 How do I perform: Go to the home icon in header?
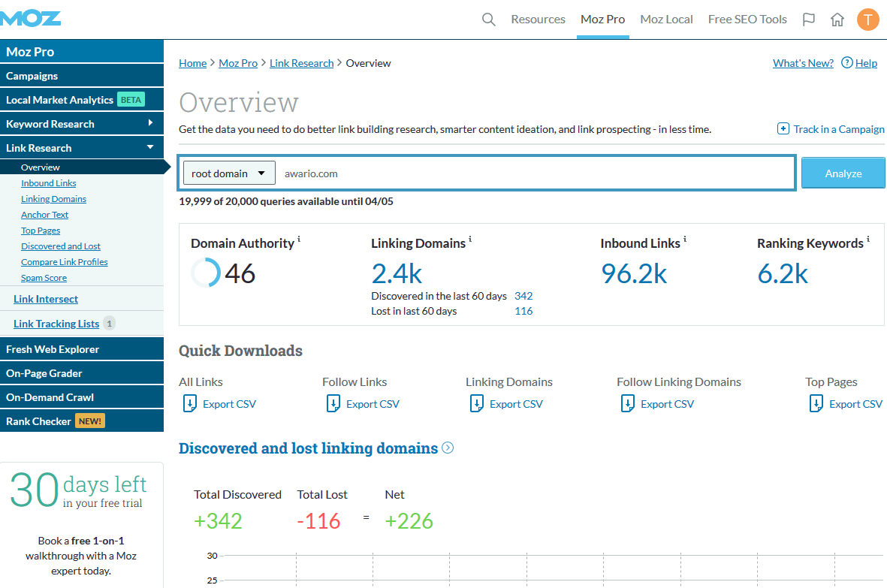[x=837, y=20]
